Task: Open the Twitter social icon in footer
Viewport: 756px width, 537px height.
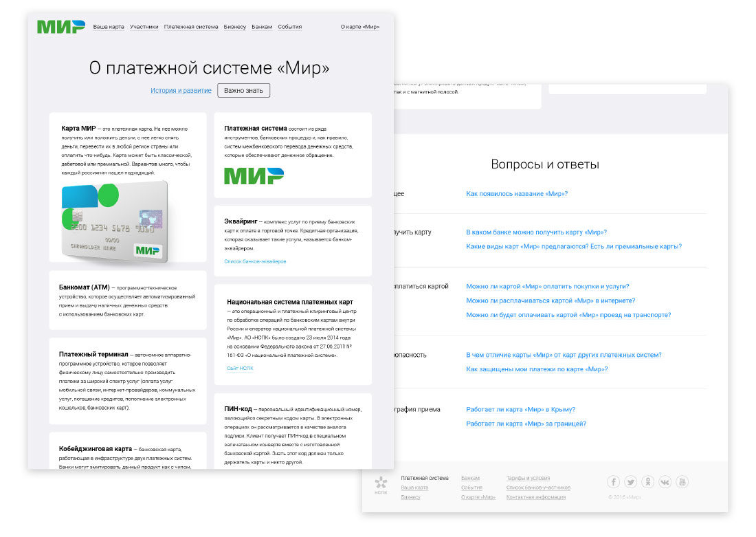Action: [x=630, y=482]
